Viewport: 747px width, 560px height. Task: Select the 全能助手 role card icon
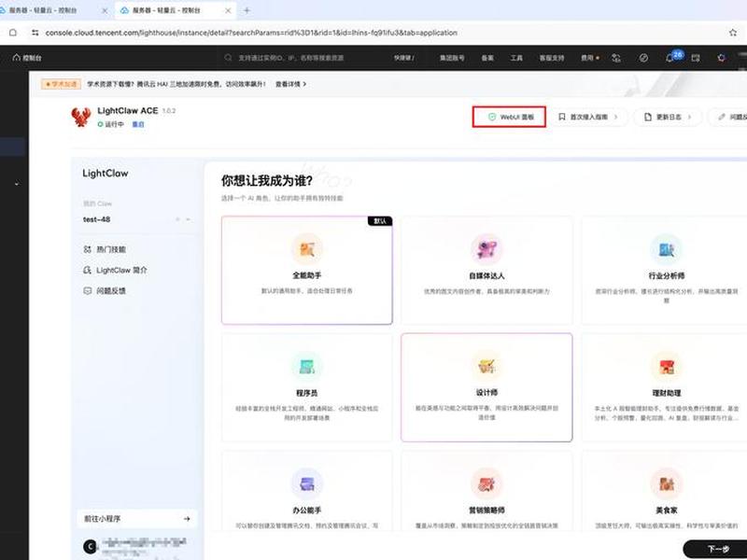coord(307,248)
